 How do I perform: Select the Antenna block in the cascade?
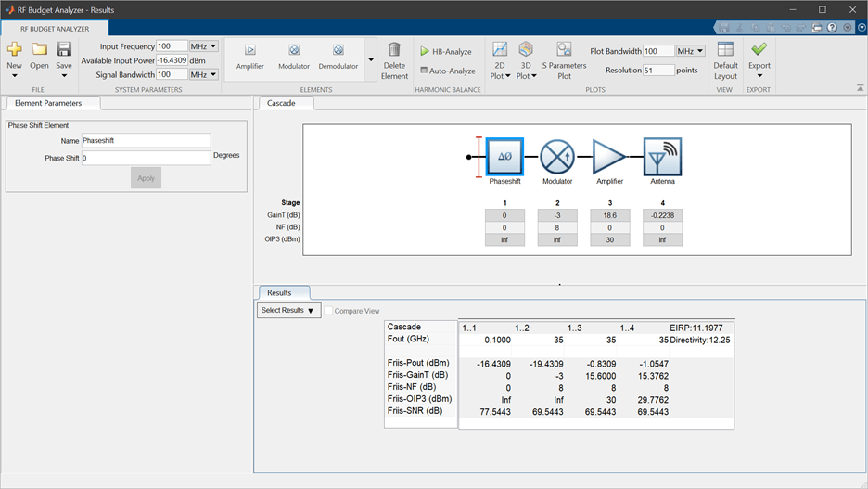(x=662, y=157)
